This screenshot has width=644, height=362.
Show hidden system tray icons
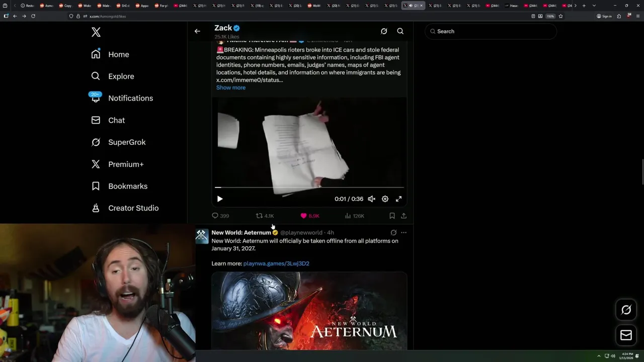[599, 356]
